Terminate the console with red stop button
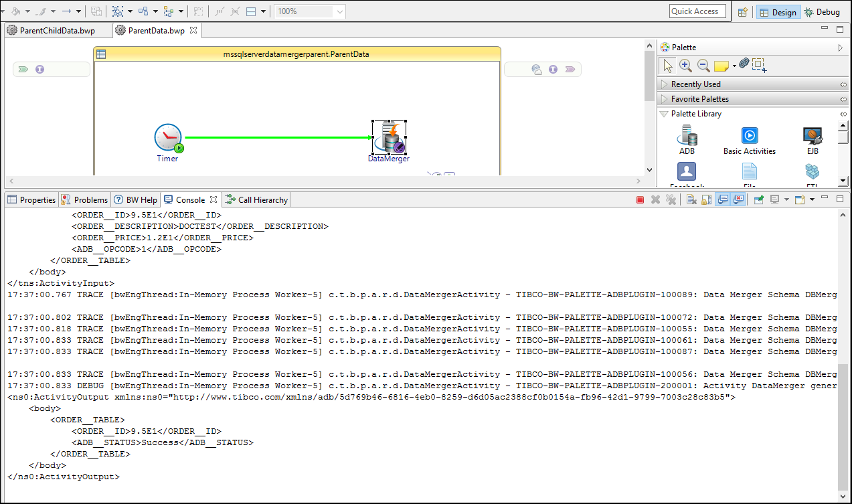Viewport: 852px width, 504px height. 640,199
